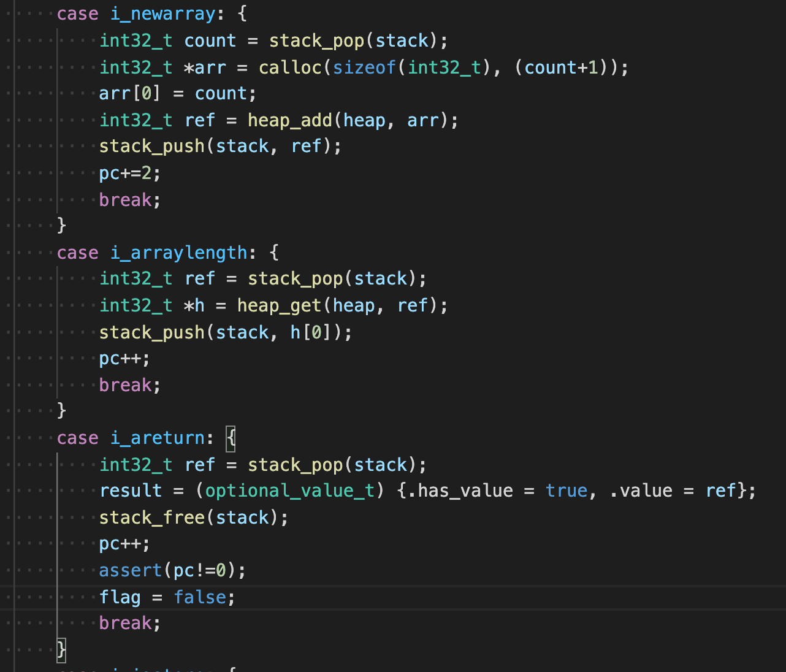Click the true literal in result assignment
786x672 pixels.
click(x=566, y=491)
